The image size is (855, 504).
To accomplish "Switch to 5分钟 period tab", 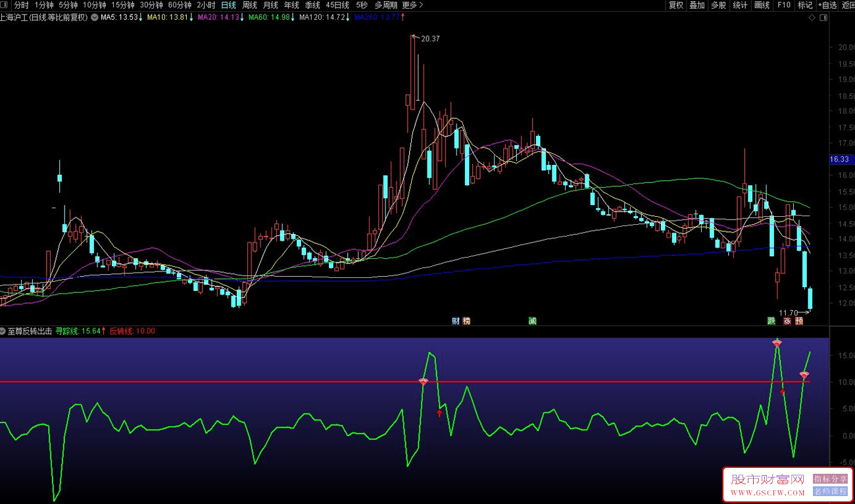I will click(x=68, y=5).
